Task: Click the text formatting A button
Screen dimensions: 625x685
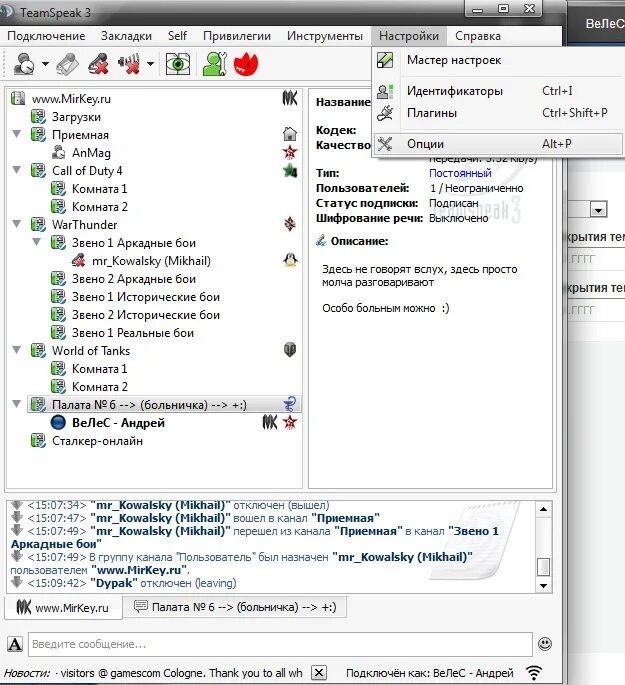Action: (x=15, y=644)
